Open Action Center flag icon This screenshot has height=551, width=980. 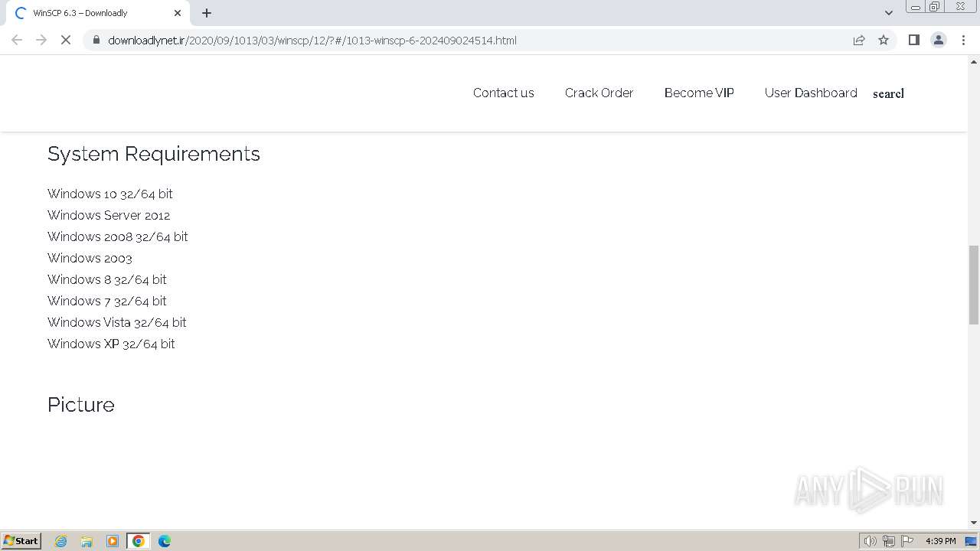point(907,541)
